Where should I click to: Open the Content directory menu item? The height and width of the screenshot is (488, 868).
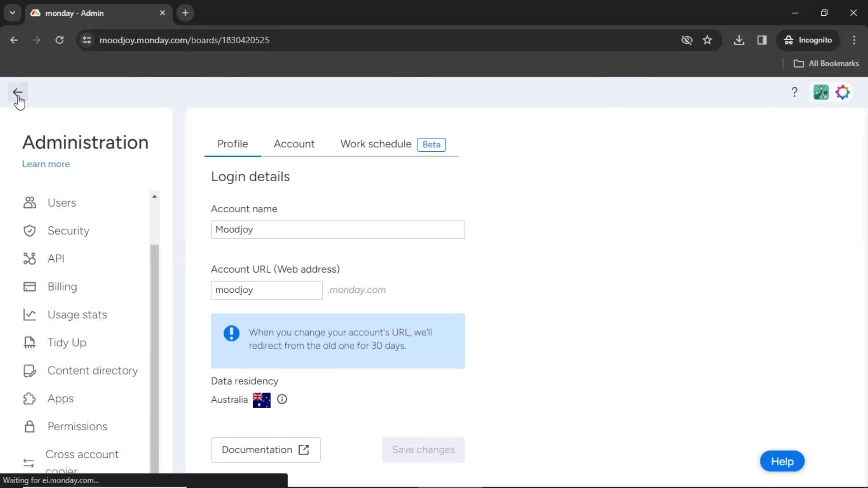(x=93, y=371)
